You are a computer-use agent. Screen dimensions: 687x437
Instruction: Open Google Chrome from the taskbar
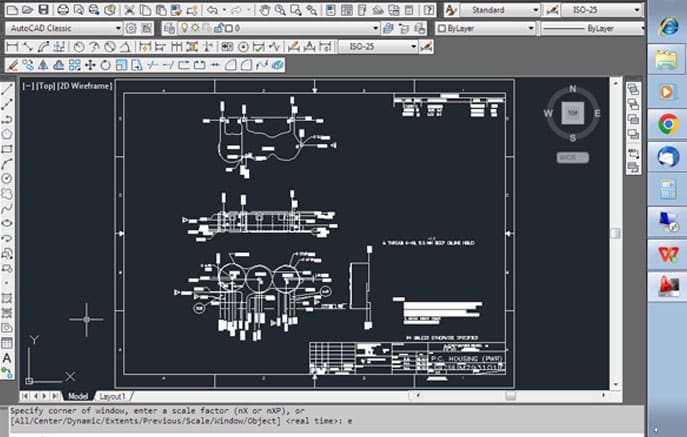[x=668, y=124]
